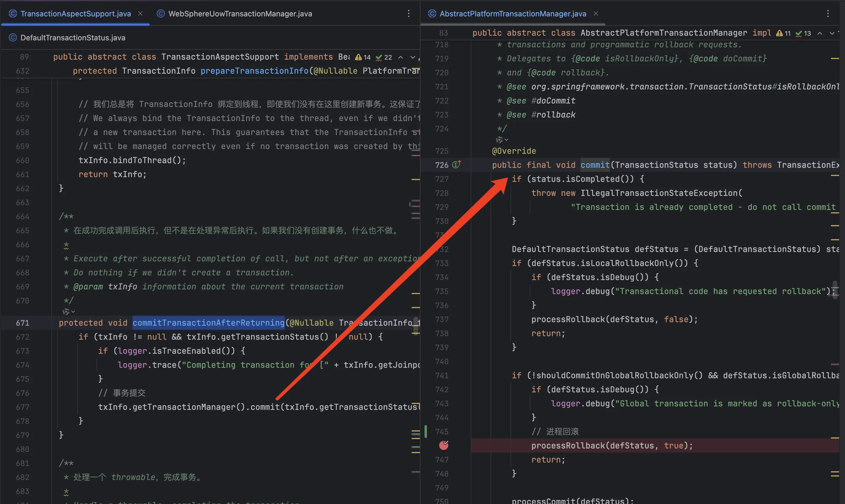Click the commitTransactionAfterReturning method name
This screenshot has height=504, width=845.
point(208,323)
